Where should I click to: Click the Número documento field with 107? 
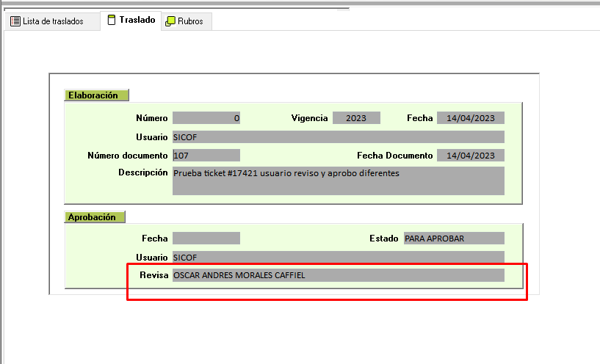(x=206, y=155)
